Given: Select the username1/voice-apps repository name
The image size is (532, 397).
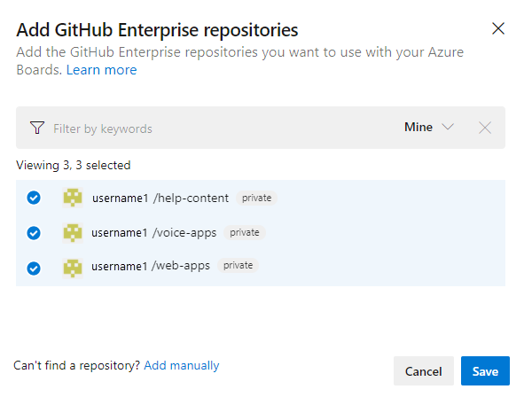Looking at the screenshot, I should (x=153, y=232).
